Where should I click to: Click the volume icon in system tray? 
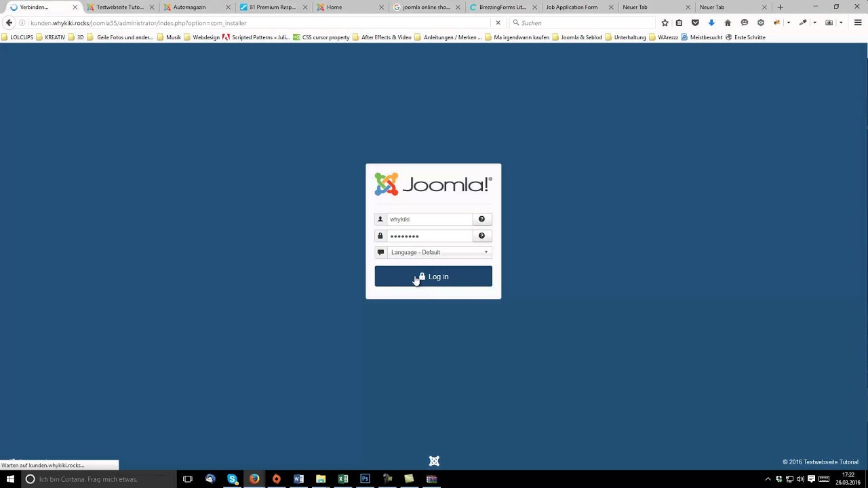tap(800, 479)
